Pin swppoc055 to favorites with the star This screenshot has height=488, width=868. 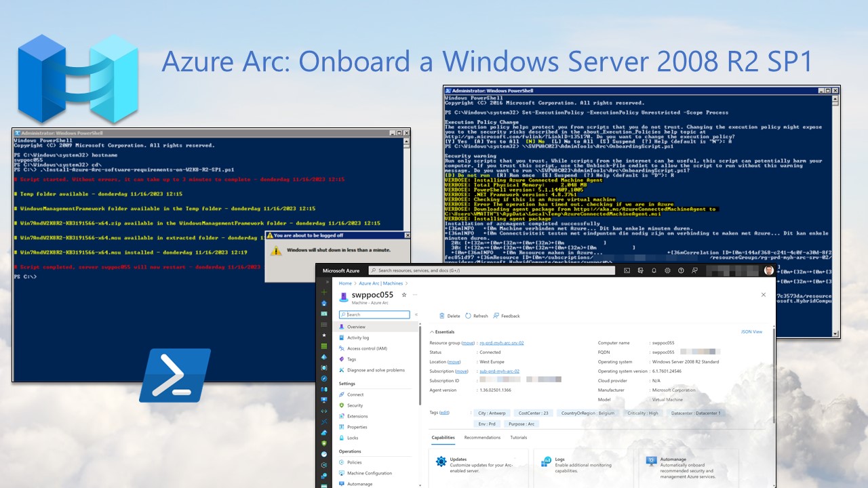point(404,295)
